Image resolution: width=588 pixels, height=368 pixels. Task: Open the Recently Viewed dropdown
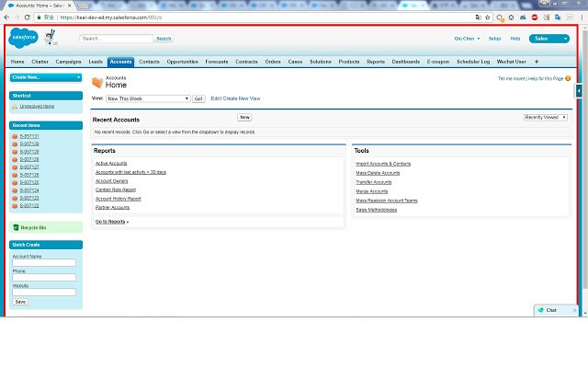click(545, 118)
